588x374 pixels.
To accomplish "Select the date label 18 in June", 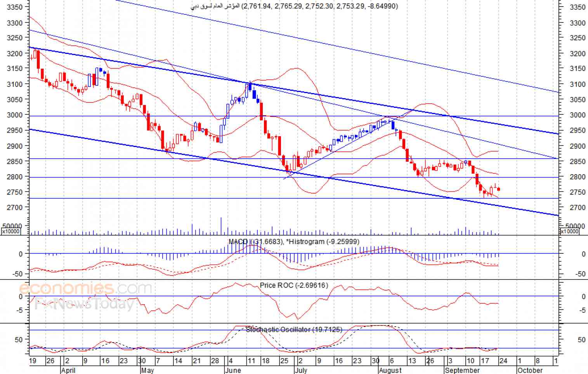I will (x=265, y=361).
